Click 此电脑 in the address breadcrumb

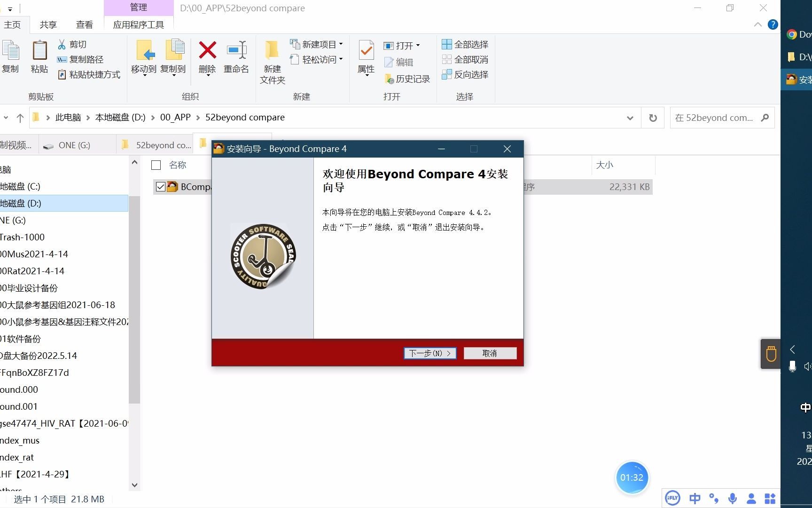pos(68,118)
